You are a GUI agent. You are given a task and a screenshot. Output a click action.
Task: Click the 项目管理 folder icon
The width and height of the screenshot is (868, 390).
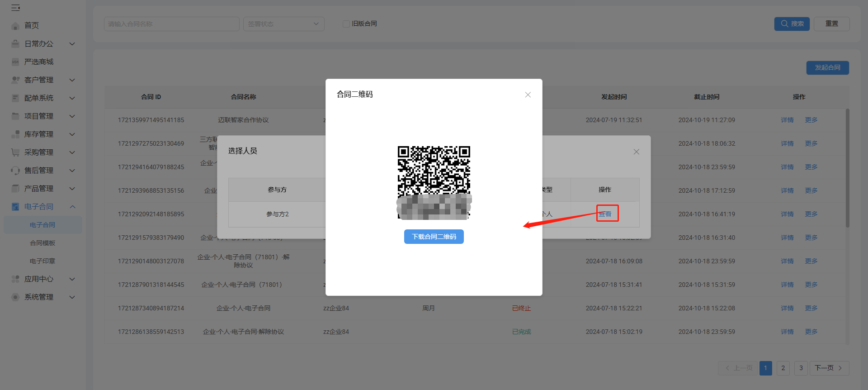tap(15, 116)
